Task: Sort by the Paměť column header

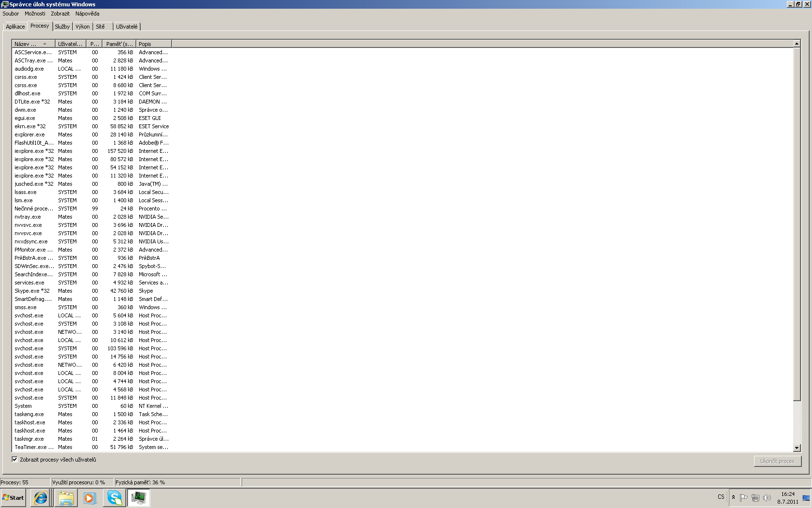Action: click(x=119, y=44)
